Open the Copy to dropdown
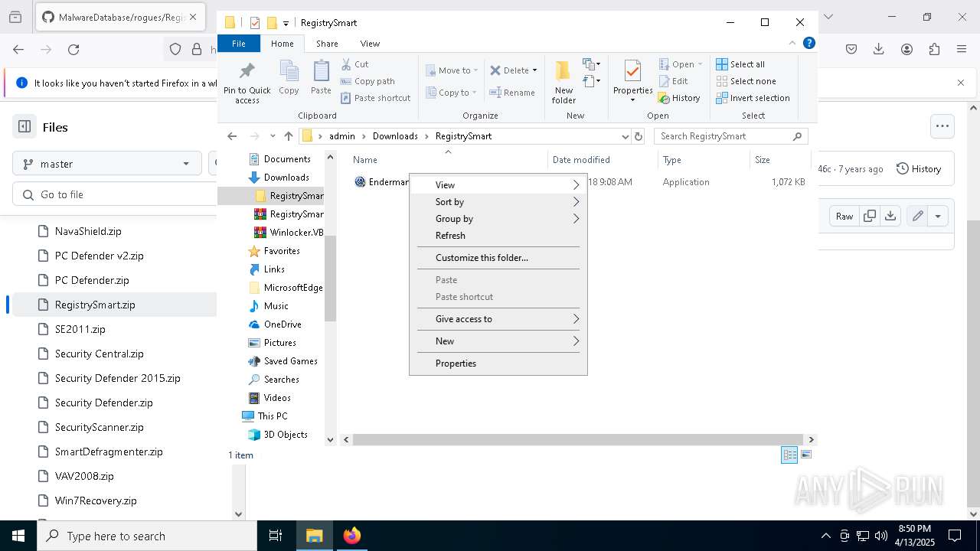Viewport: 980px width, 551px height. tap(451, 93)
